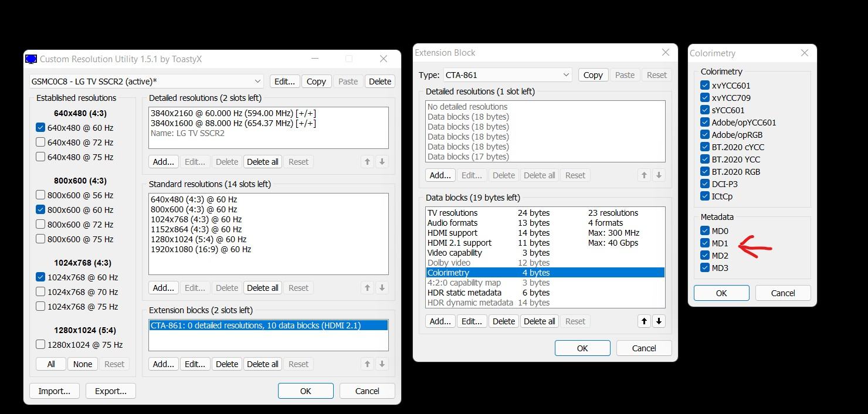Select the Dolby video data block

(545, 263)
